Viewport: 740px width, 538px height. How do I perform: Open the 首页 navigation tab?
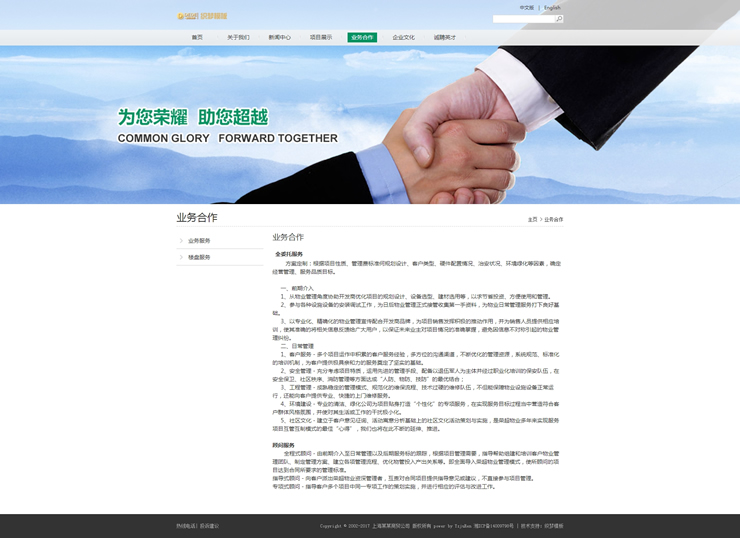[197, 37]
